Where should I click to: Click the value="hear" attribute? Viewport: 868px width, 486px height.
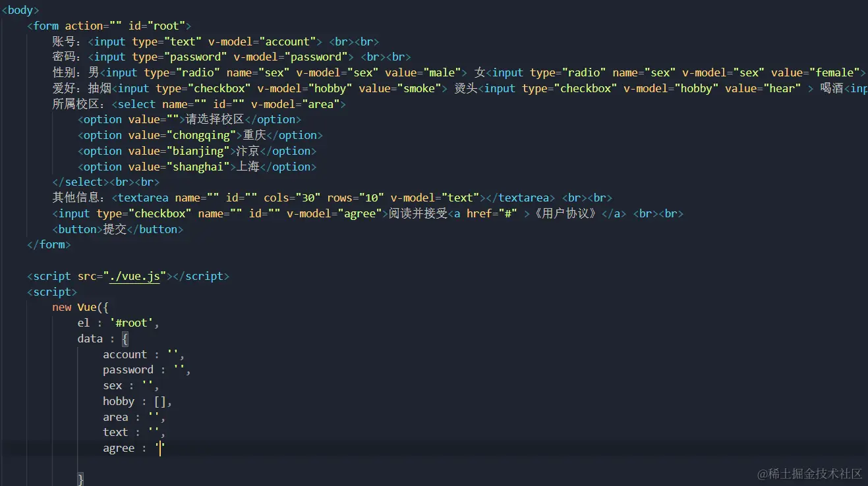(x=763, y=88)
